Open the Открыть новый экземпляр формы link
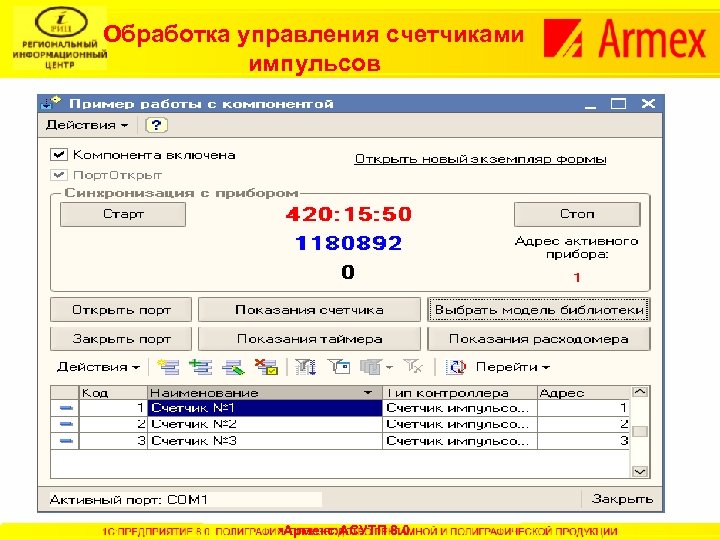720x540 pixels. point(480,159)
